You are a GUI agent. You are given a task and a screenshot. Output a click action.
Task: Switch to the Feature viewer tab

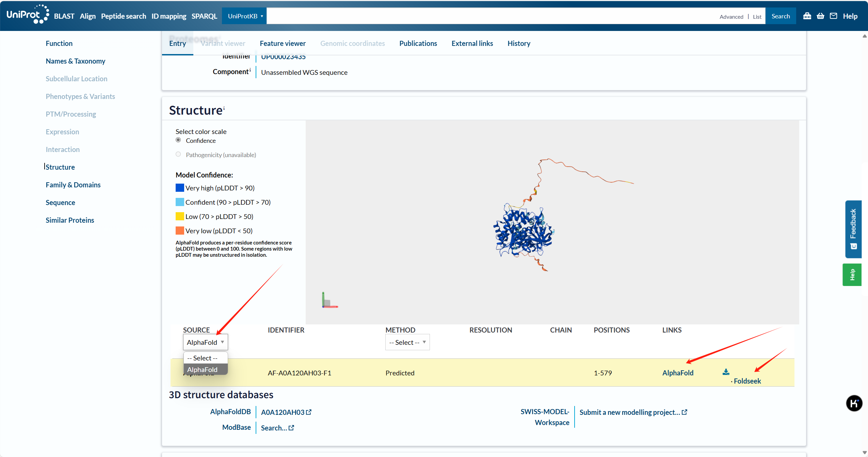283,43
